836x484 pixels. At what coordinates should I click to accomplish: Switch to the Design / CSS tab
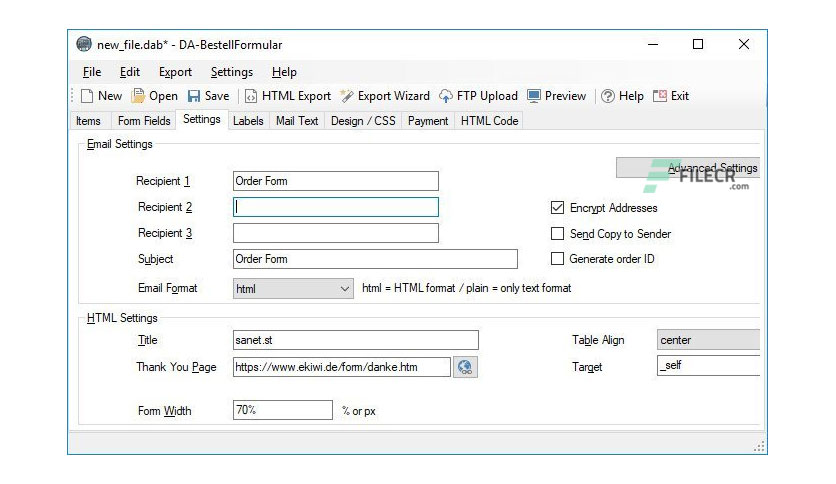tap(363, 121)
